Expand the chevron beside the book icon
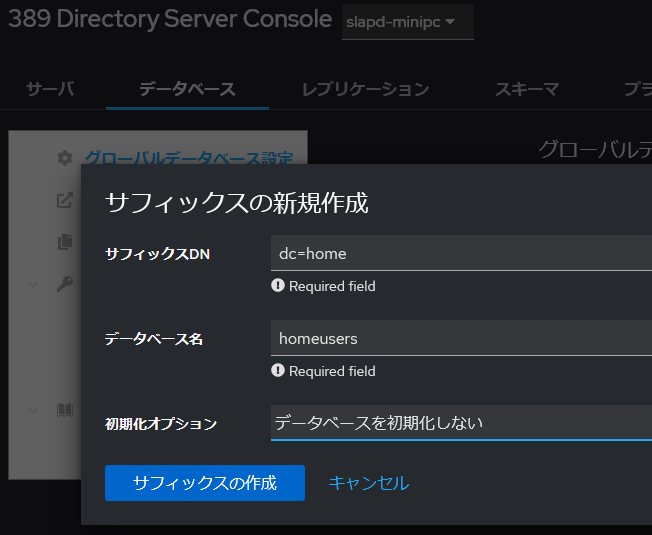 click(x=33, y=410)
